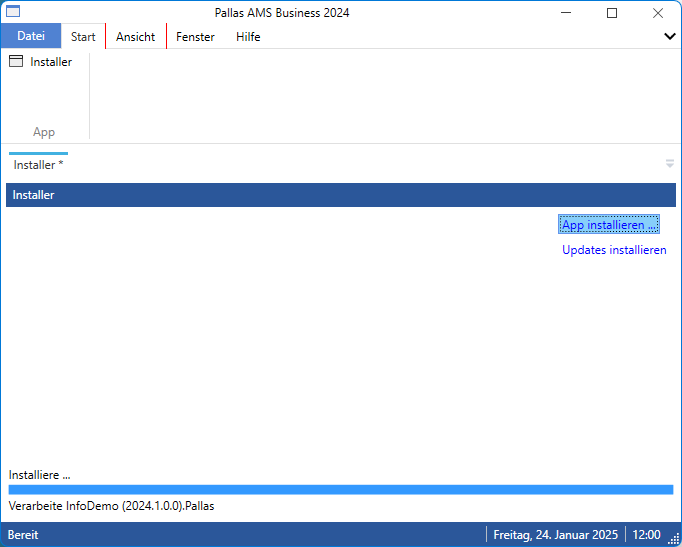Click the date 'Freitag, 24. Januar 2025'
Screen dimensions: 682x547
coord(555,534)
